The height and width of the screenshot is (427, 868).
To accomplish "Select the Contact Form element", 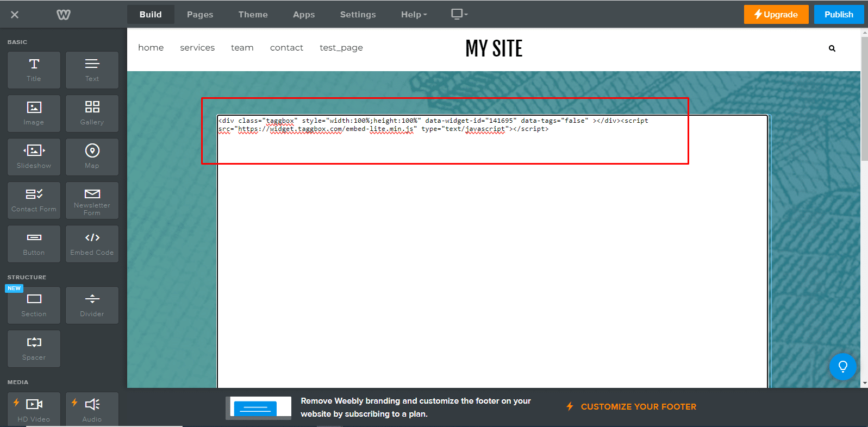I will coord(34,200).
